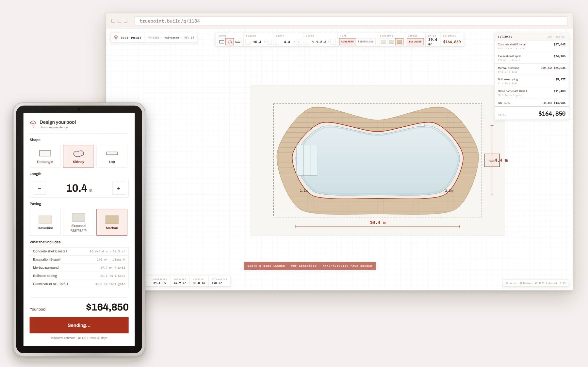Click the Sending... button on tablet
Screen dimensions: 588x367
(x=79, y=325)
